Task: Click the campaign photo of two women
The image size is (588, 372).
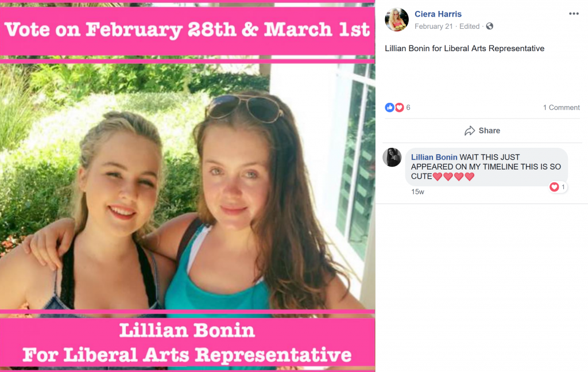Action: pyautogui.click(x=188, y=186)
